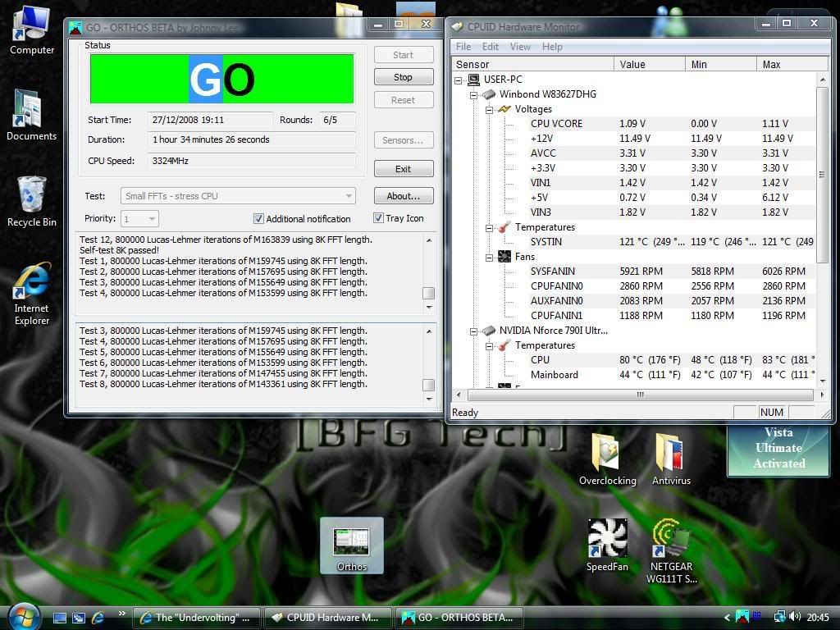Click the USER-PC computer icon

(x=473, y=80)
